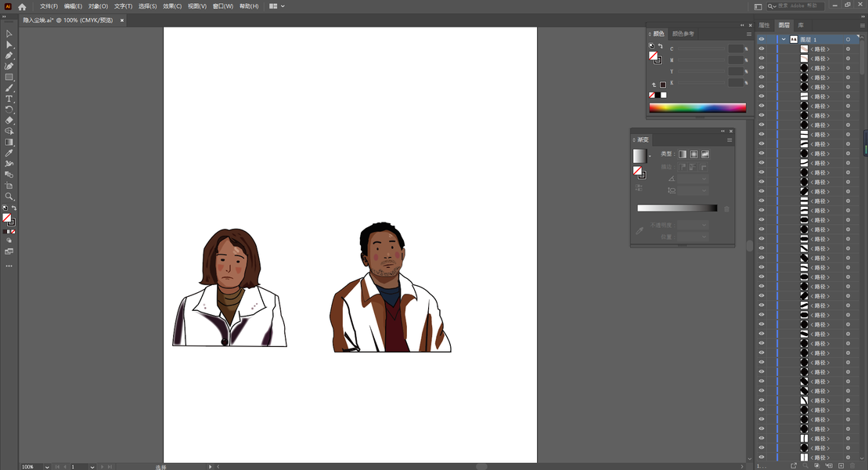
Task: Click the gradient slider bar in the 渐变 panel
Action: pos(677,208)
